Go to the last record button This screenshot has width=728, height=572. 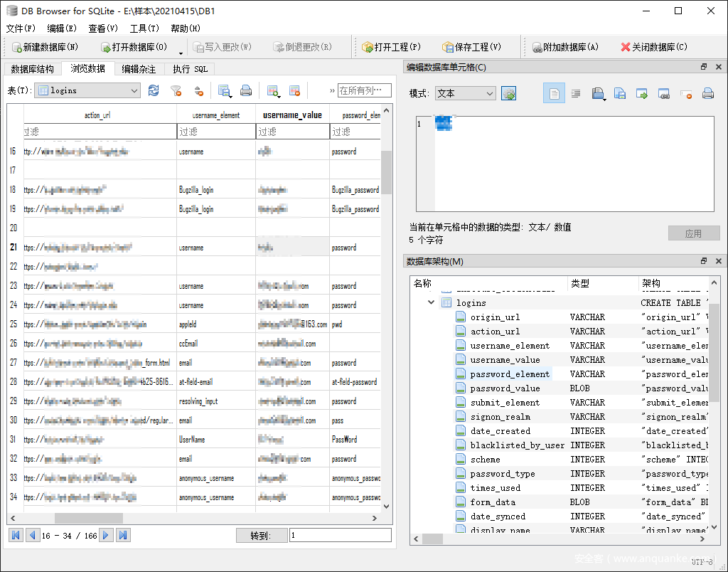[x=123, y=535]
